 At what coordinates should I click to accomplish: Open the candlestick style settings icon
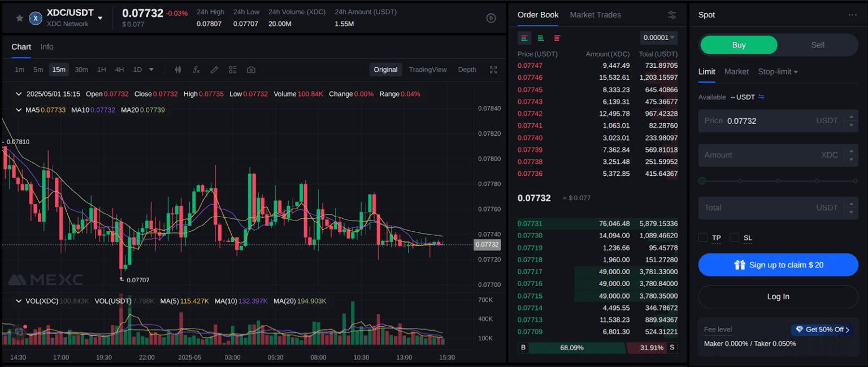177,69
